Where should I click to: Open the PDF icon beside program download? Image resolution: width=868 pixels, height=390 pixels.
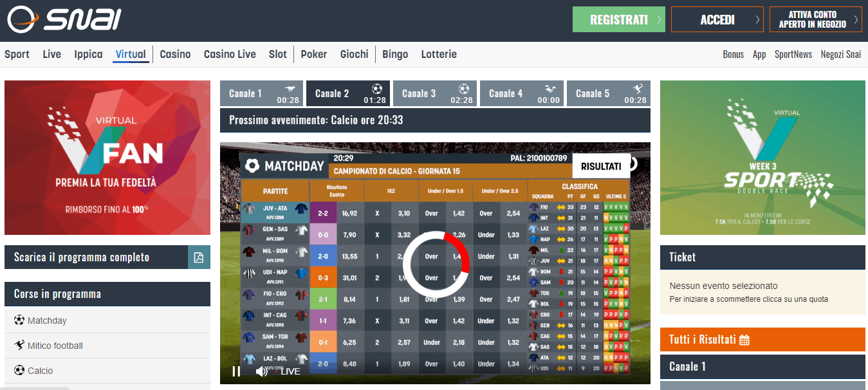(199, 257)
